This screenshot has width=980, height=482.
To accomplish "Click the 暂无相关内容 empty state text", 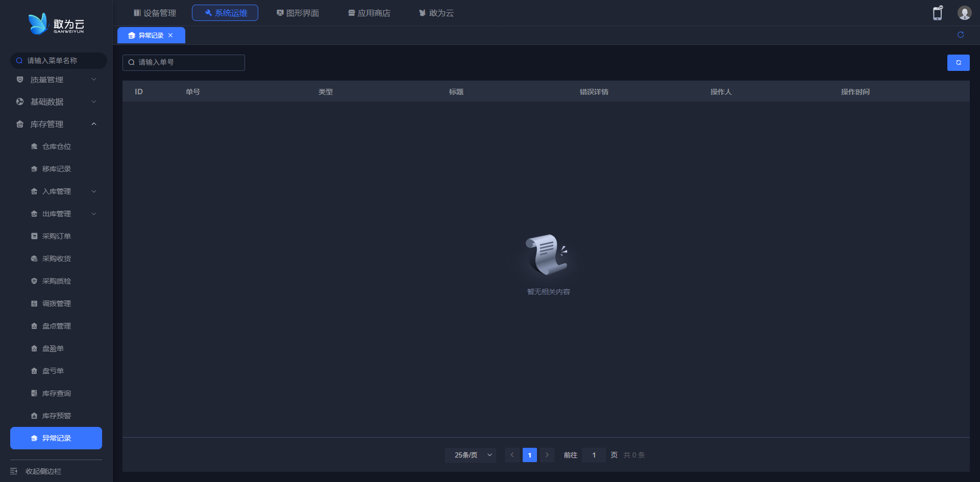I will [549, 292].
